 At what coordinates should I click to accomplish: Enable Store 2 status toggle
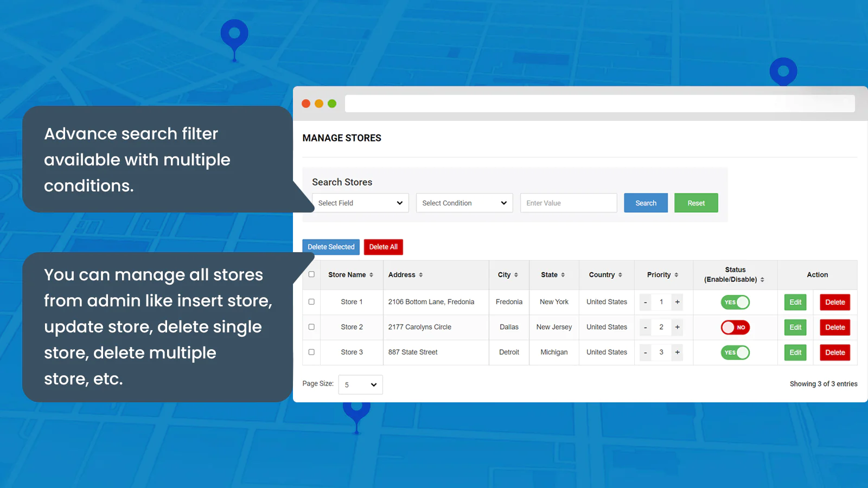pos(735,328)
